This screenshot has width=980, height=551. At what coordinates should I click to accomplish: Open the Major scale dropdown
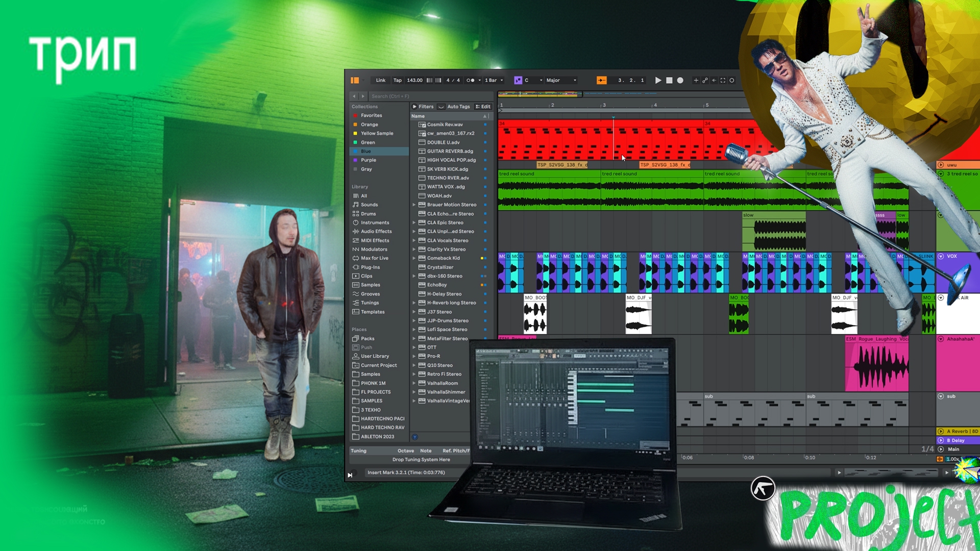[561, 80]
